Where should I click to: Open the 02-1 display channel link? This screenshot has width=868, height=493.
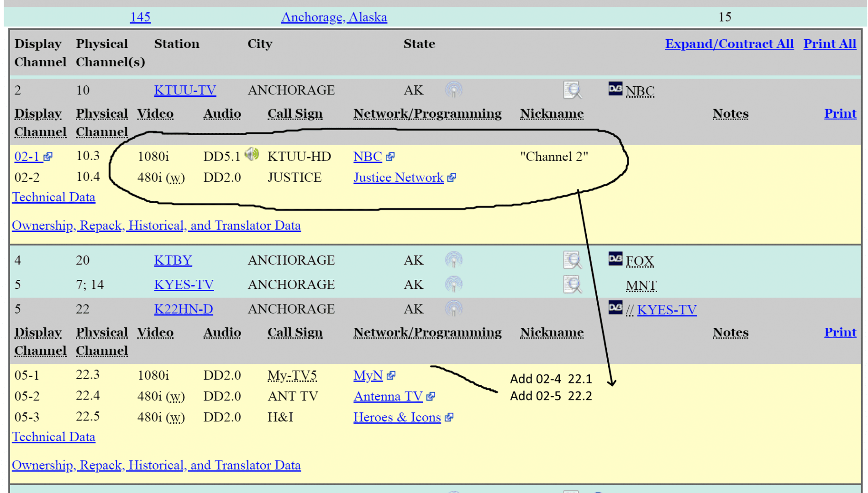click(27, 157)
